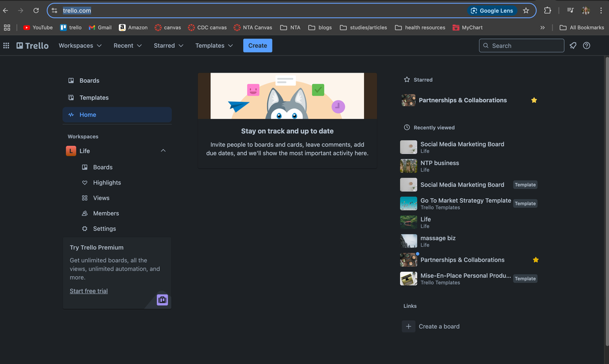
Task: Expand the Recent dropdown in the header
Action: tap(127, 46)
